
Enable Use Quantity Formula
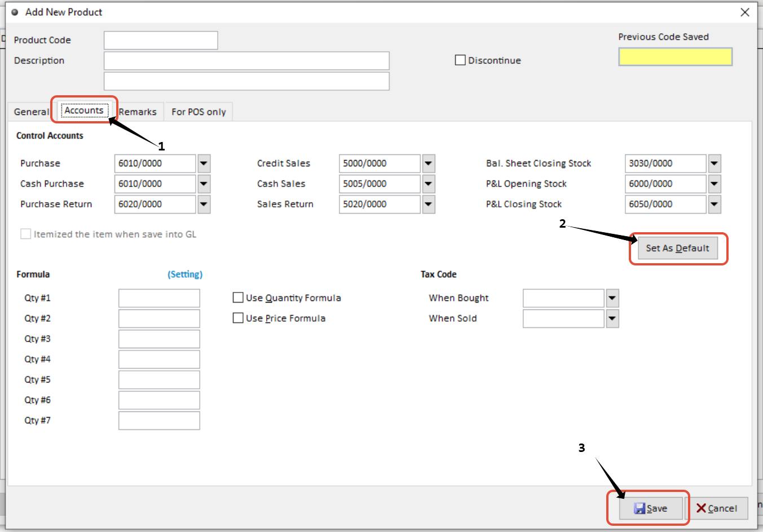click(x=238, y=297)
